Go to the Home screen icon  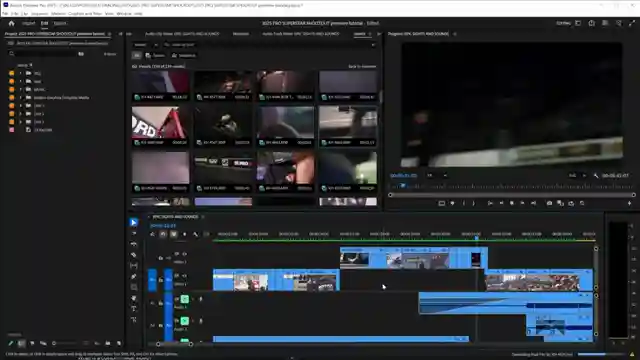(x=11, y=23)
